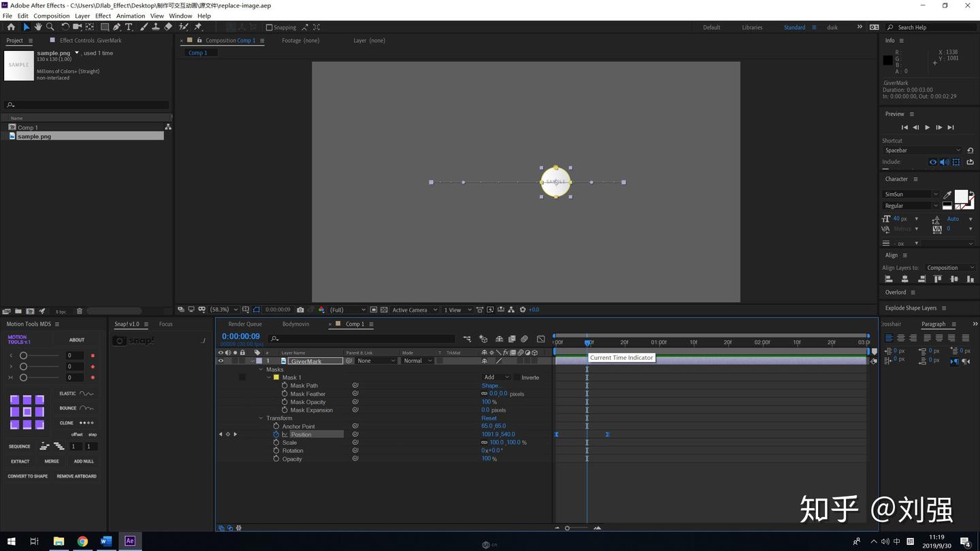Select the Puppet Pin tool

198,27
